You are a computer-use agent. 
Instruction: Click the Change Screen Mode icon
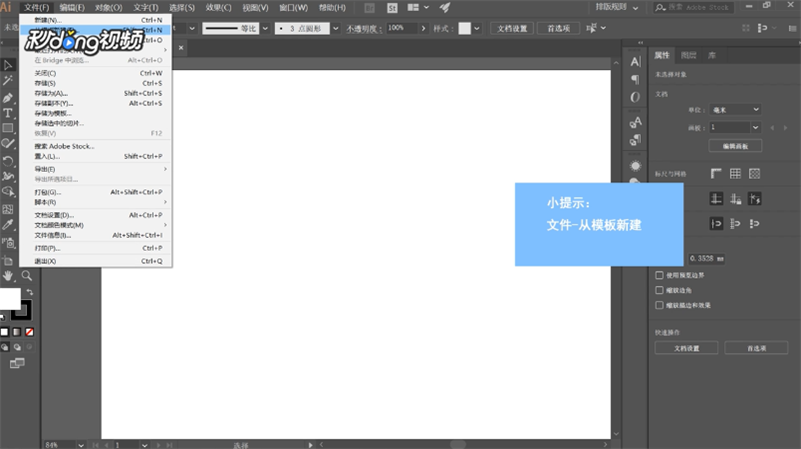(x=17, y=363)
